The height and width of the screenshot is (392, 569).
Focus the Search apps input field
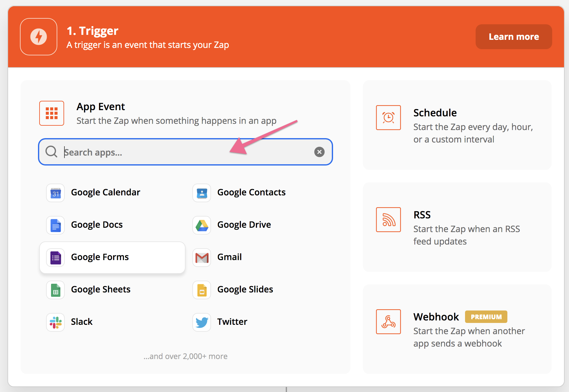click(186, 152)
